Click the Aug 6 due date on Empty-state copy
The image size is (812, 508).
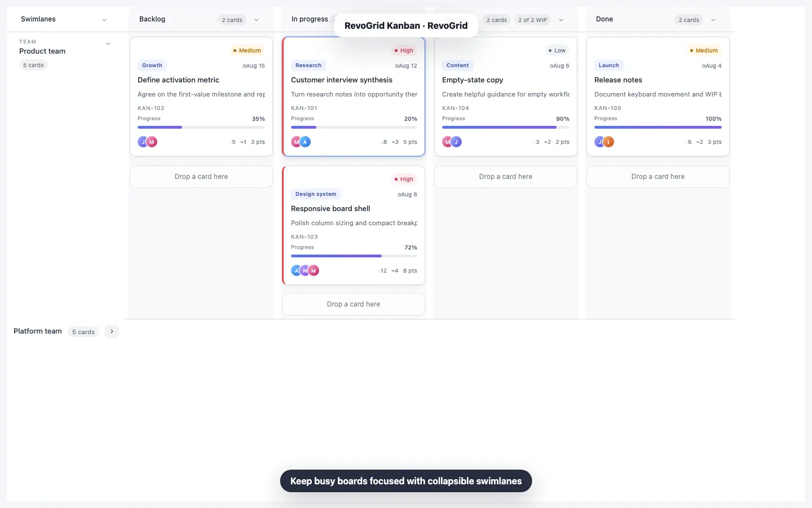559,66
